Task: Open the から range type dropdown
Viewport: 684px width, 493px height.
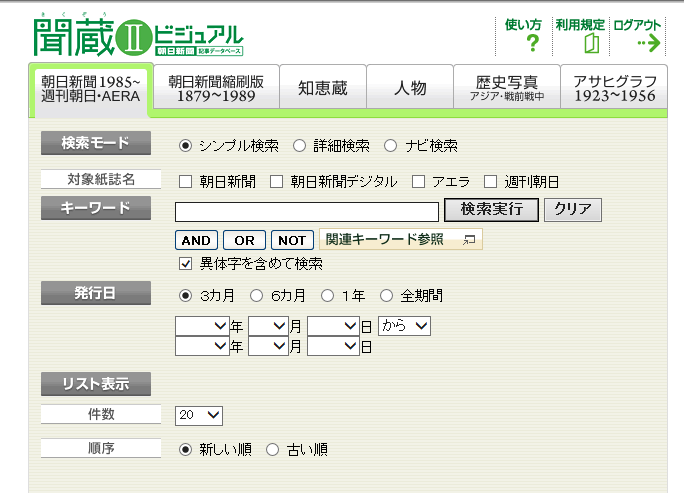Action: tap(404, 326)
